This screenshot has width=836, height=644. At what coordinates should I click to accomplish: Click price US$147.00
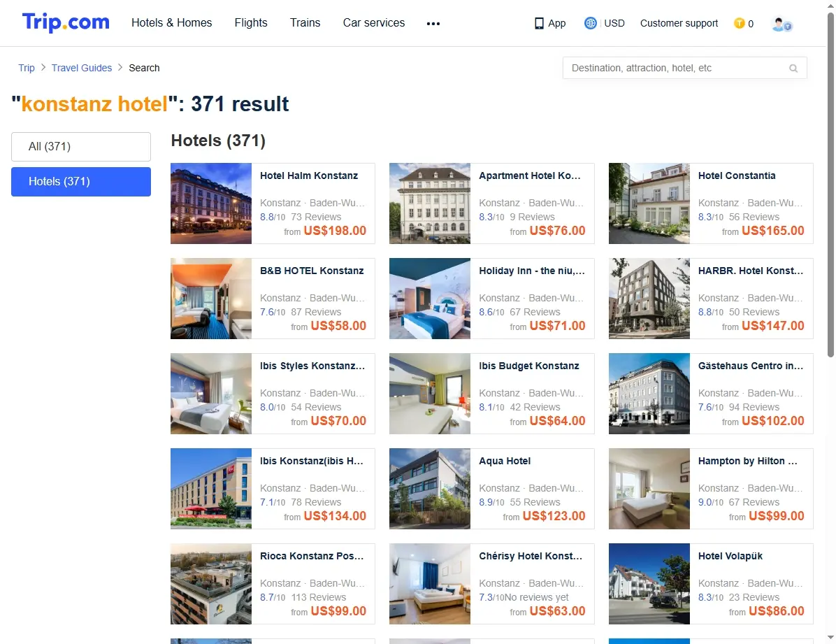pos(773,325)
